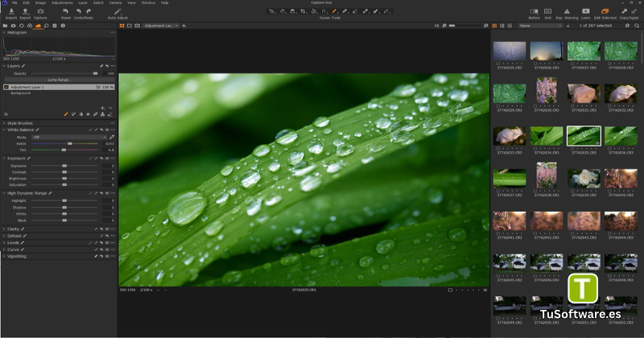The height and width of the screenshot is (338, 644).
Task: Collapse the Histogram panel
Action: (x=4, y=32)
